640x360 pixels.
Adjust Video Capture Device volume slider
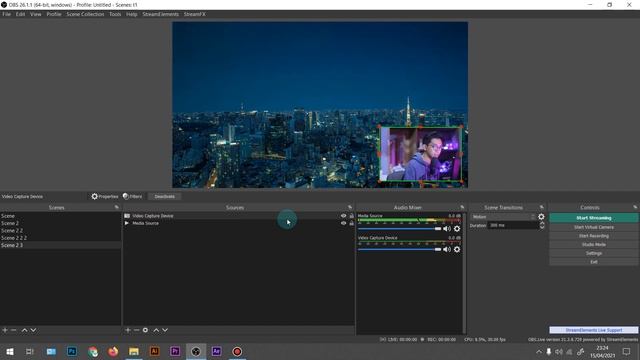[x=400, y=249]
